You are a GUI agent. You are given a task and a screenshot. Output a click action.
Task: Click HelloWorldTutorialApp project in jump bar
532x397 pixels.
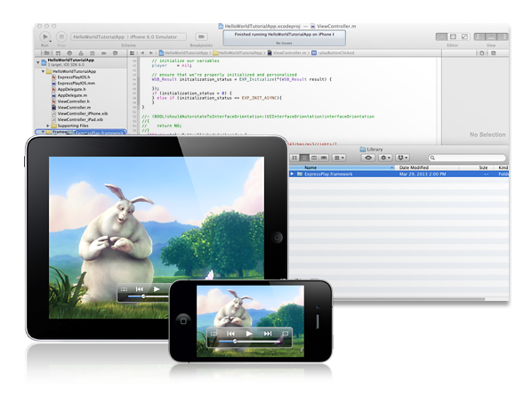pyautogui.click(x=183, y=53)
